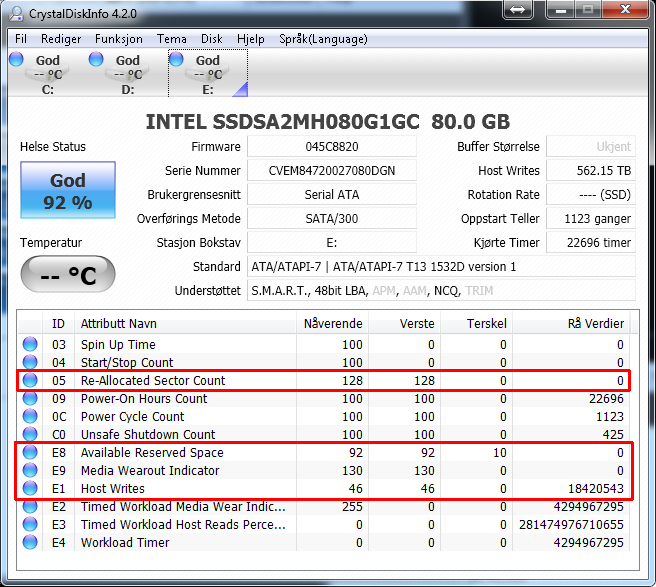Image resolution: width=656 pixels, height=587 pixels.
Task: Click the Firmware value 045C8820
Action: [332, 147]
